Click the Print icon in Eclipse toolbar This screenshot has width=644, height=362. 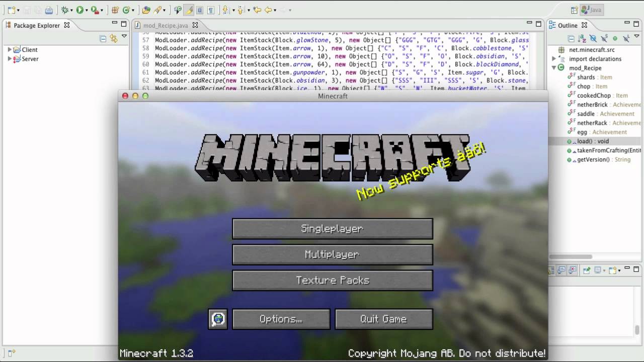(49, 10)
